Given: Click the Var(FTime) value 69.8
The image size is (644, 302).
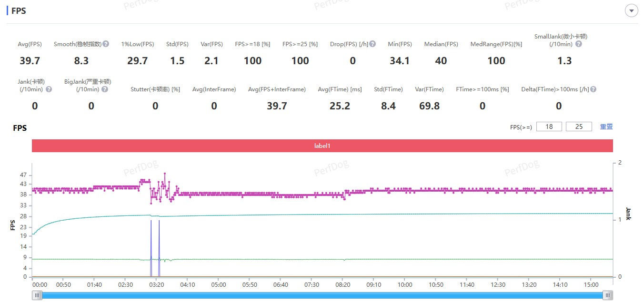Looking at the screenshot, I should tap(429, 106).
